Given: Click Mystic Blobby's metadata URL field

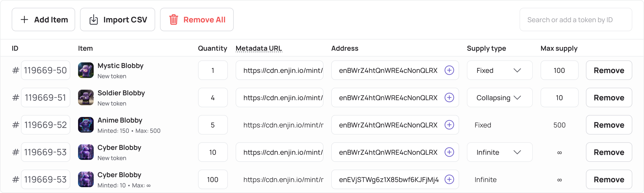Looking at the screenshot, I should (x=279, y=70).
